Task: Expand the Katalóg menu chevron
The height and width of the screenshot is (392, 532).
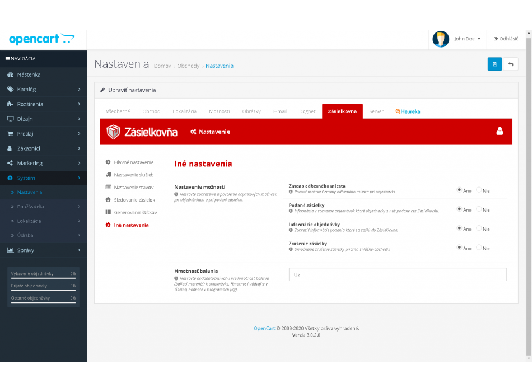Action: (x=79, y=89)
